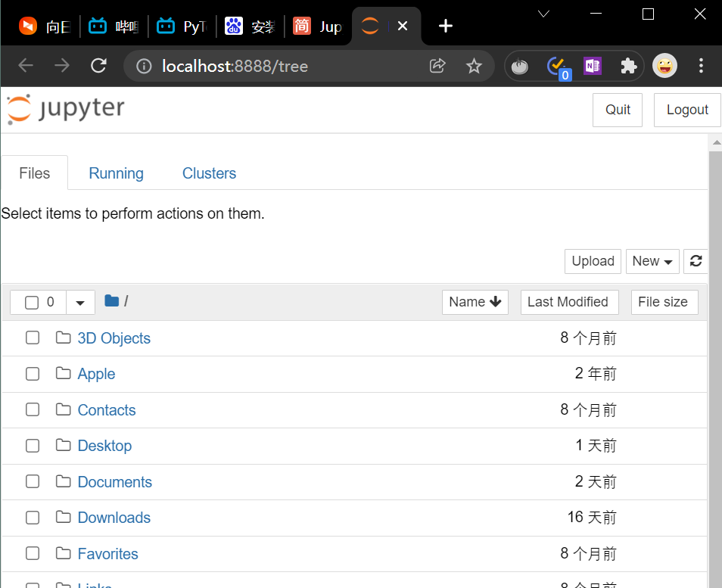Sort by File size
Image resolution: width=722 pixels, height=588 pixels.
tap(664, 302)
